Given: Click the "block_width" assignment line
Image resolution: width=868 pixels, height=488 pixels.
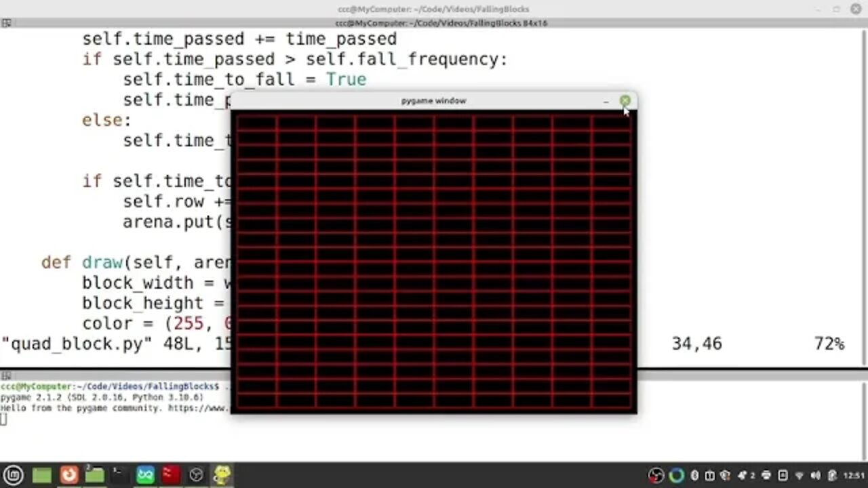Looking at the screenshot, I should point(156,283).
